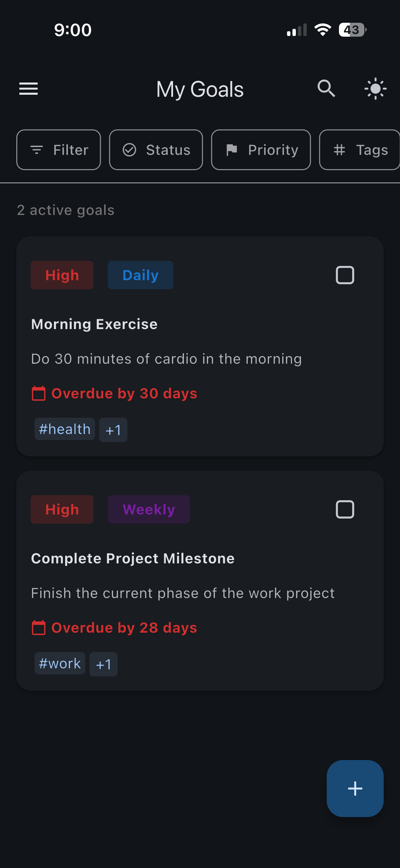This screenshot has height=868, width=400.
Task: Check off Complete Project Milestone
Action: (345, 509)
